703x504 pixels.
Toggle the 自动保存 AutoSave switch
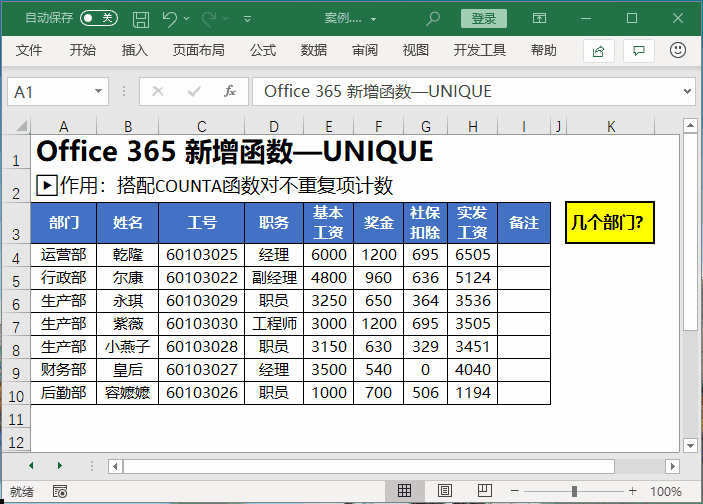point(98,19)
